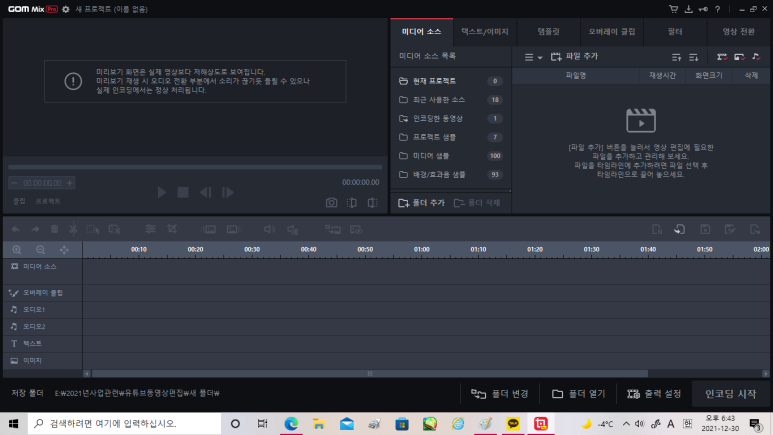This screenshot has width=773, height=435.
Task: Click the timecode input field
Action: 42,183
